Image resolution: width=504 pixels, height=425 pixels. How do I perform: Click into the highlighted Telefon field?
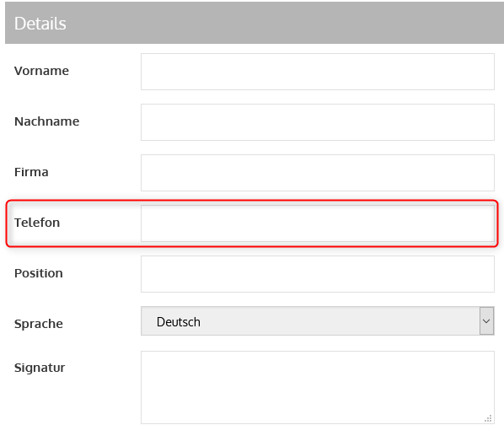(x=317, y=223)
